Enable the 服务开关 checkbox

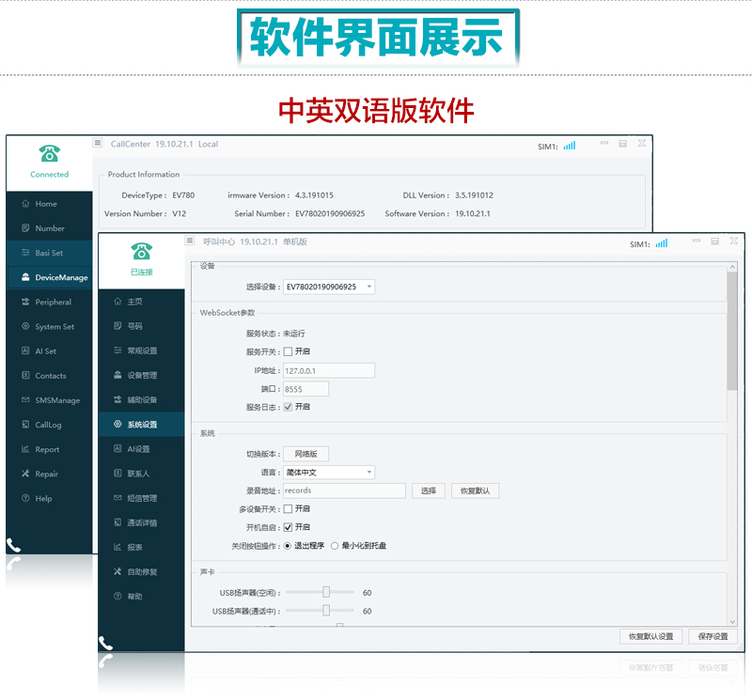click(x=288, y=351)
